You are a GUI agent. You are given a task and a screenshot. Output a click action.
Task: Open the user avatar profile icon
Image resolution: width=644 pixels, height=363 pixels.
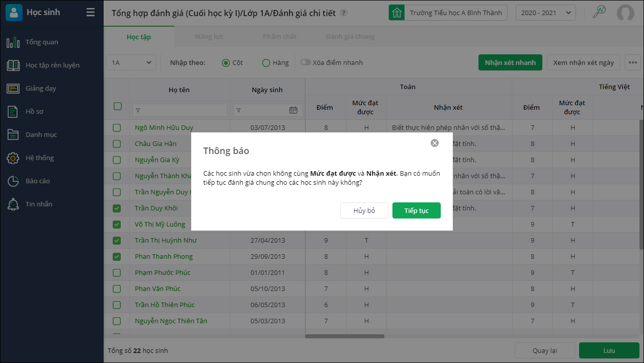625,13
